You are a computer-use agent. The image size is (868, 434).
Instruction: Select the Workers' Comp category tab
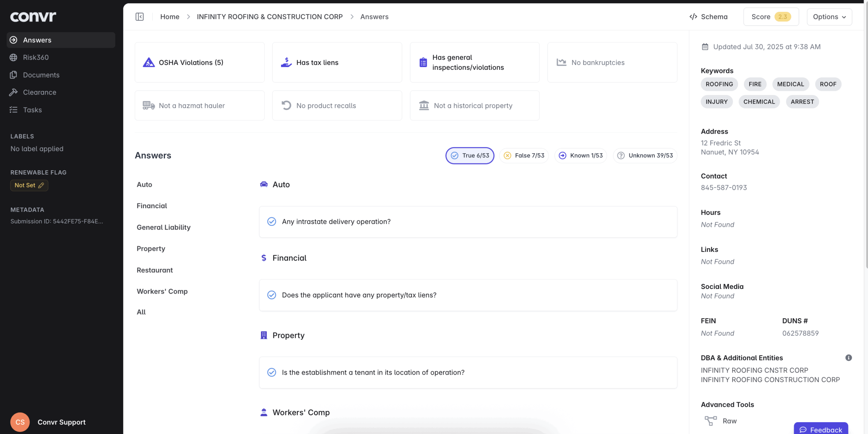click(162, 291)
